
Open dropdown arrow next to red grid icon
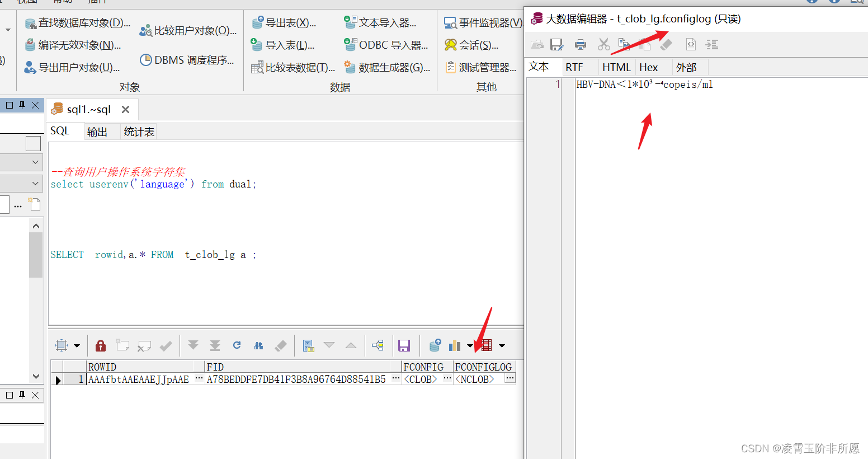pos(502,346)
